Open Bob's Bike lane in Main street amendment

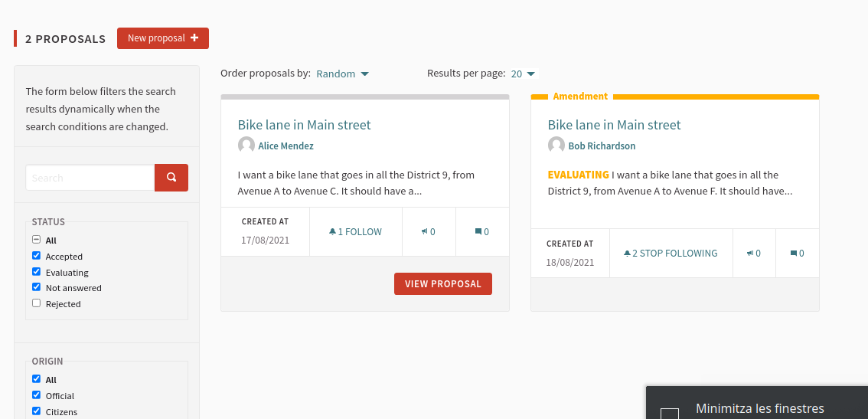click(x=614, y=125)
